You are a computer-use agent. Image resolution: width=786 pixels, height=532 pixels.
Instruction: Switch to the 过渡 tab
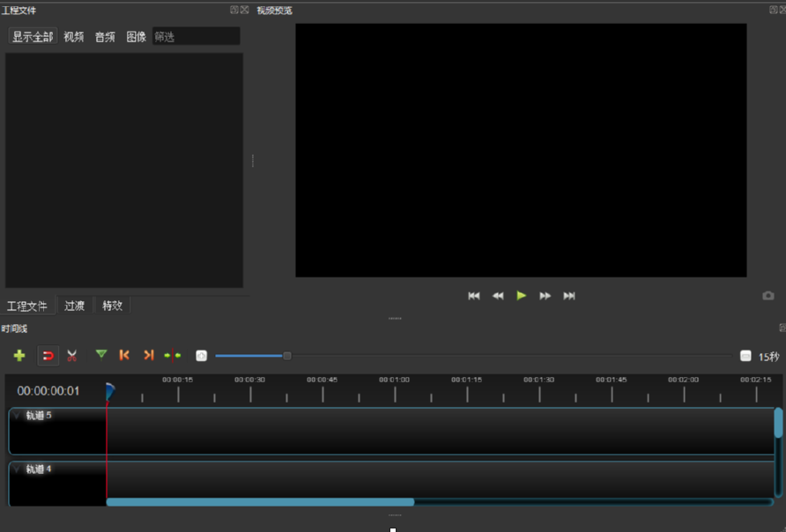pyautogui.click(x=75, y=305)
